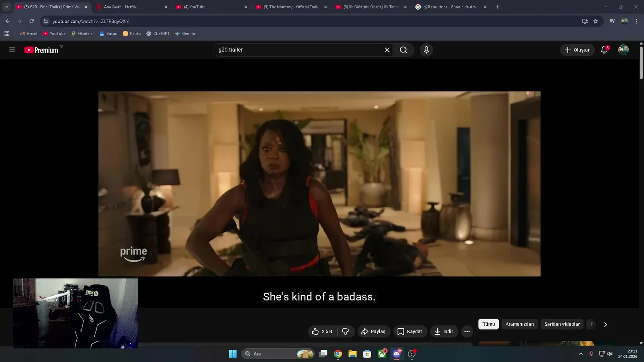Open Microsoft Store from the taskbar
This screenshot has height=362, width=644.
click(x=367, y=354)
